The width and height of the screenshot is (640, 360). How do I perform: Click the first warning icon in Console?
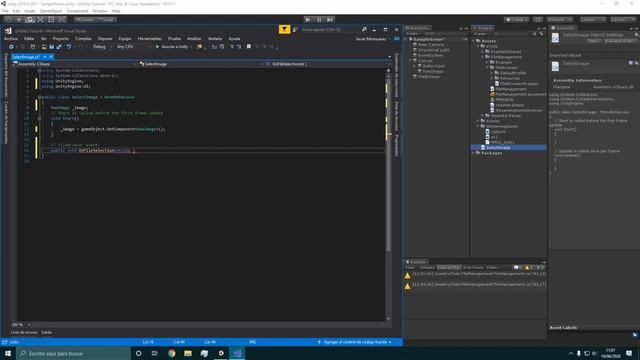click(407, 276)
